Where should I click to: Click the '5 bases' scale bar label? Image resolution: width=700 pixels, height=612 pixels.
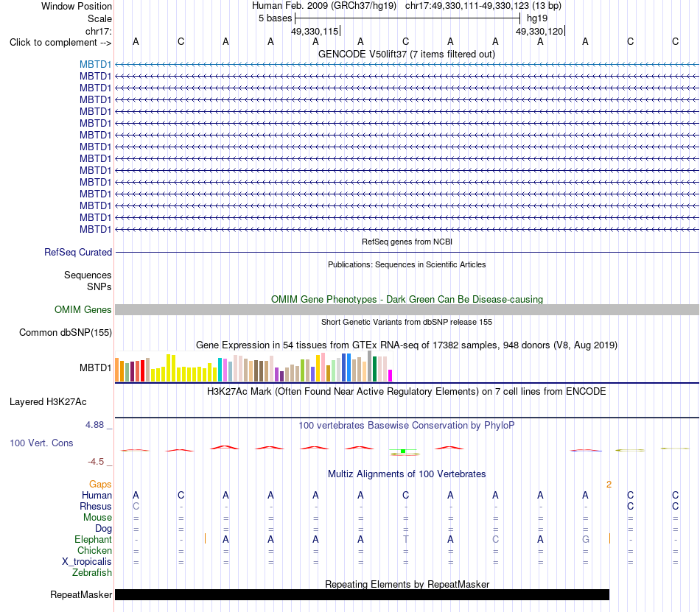pyautogui.click(x=275, y=18)
